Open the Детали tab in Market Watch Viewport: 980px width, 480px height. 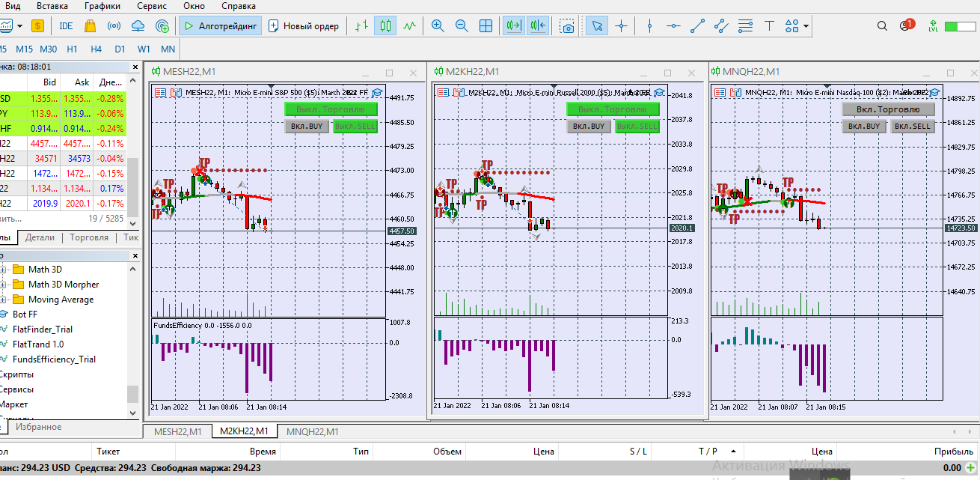point(40,237)
